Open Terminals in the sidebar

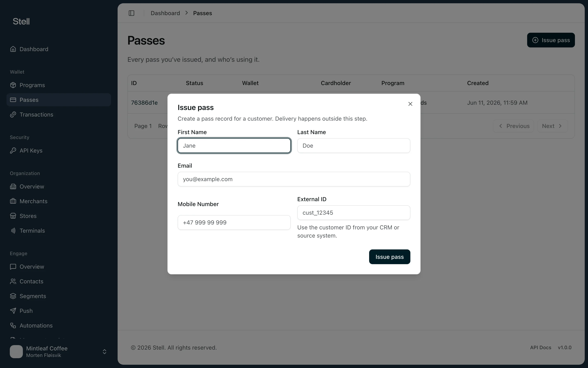click(59, 231)
